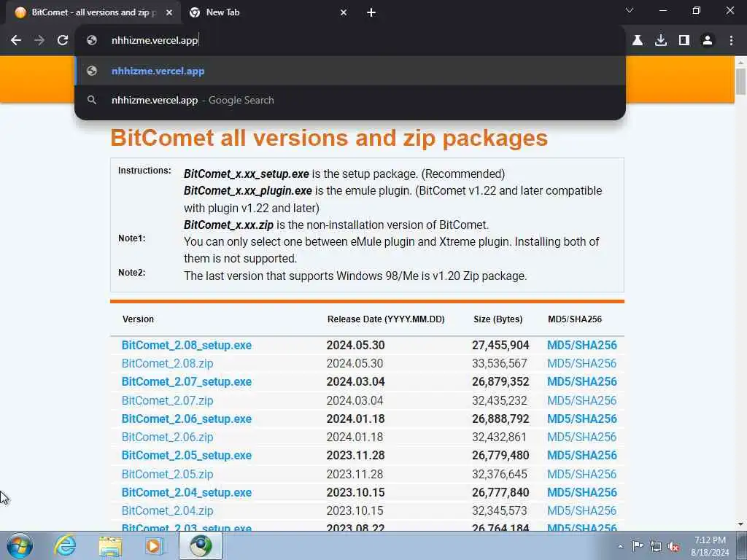
Task: Switch to the New Tab tab
Action: tap(268, 12)
